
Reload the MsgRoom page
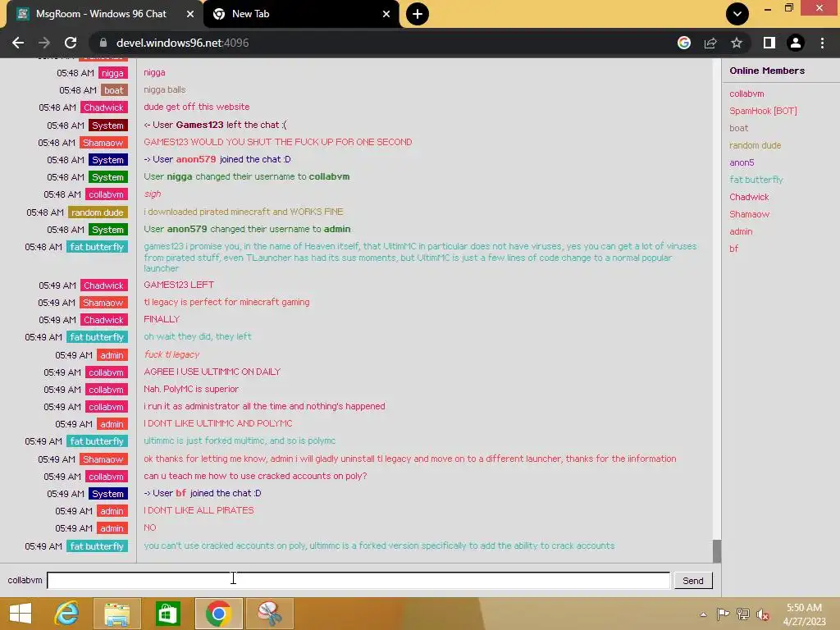pyautogui.click(x=71, y=43)
